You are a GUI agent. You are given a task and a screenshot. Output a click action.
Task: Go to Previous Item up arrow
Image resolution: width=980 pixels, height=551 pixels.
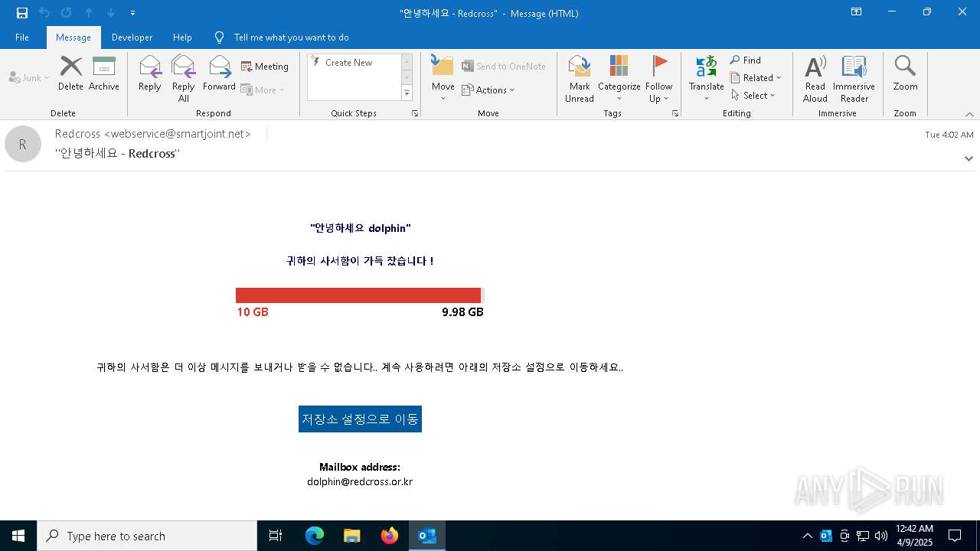89,13
